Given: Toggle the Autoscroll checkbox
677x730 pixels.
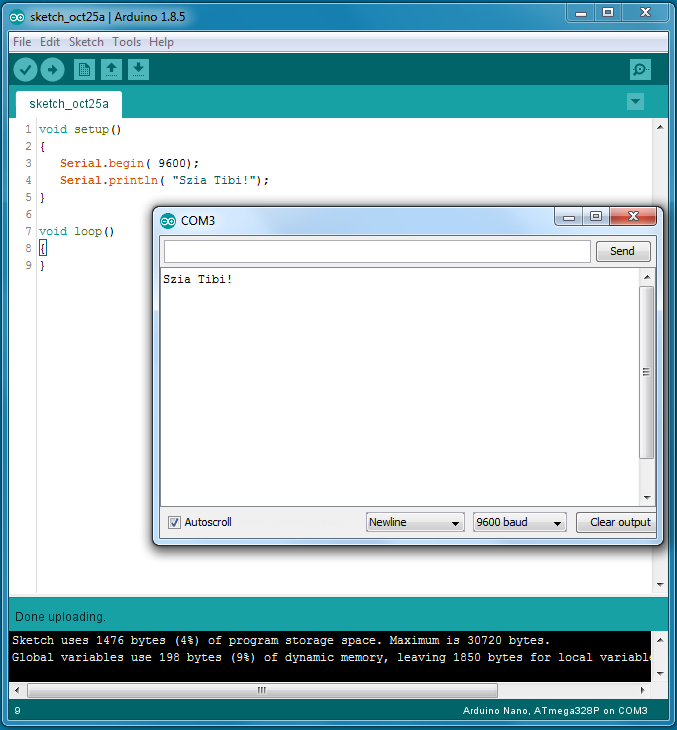Looking at the screenshot, I should (174, 522).
